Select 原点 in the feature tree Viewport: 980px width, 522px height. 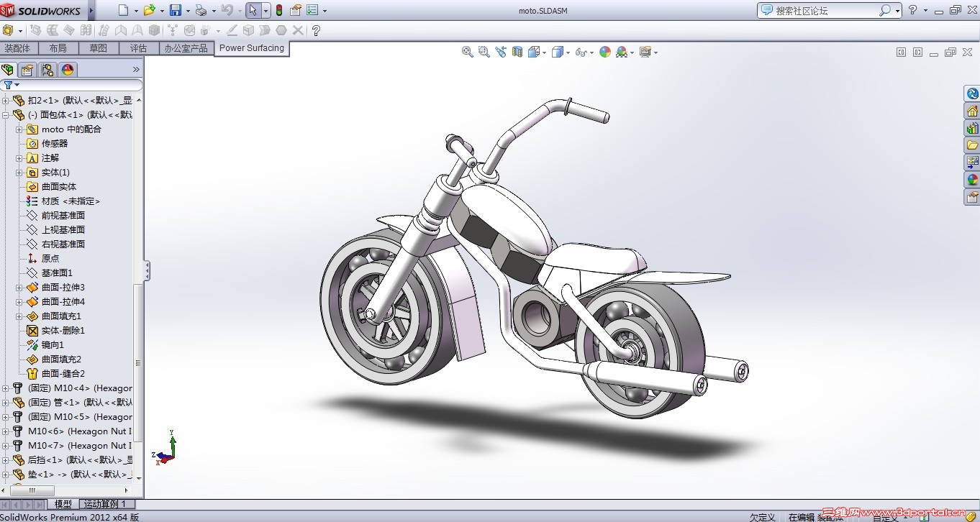[x=50, y=259]
